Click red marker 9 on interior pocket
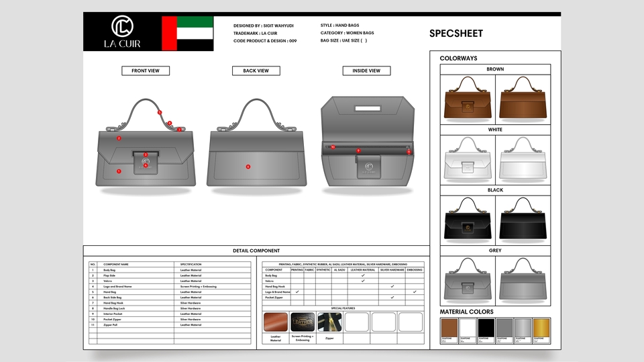 358,150
